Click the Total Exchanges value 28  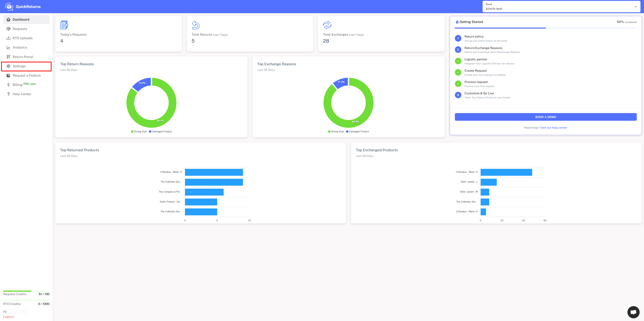tap(326, 41)
